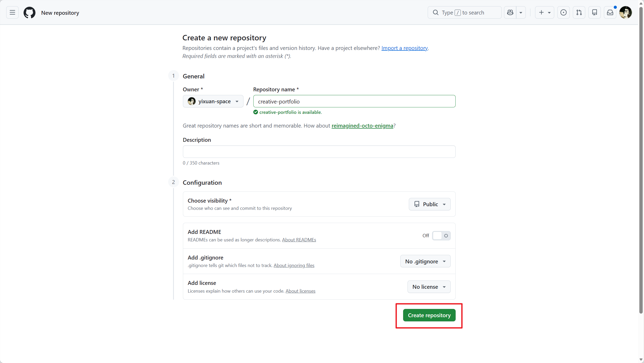The width and height of the screenshot is (644, 363).
Task: Click the Description text field
Action: (x=319, y=152)
